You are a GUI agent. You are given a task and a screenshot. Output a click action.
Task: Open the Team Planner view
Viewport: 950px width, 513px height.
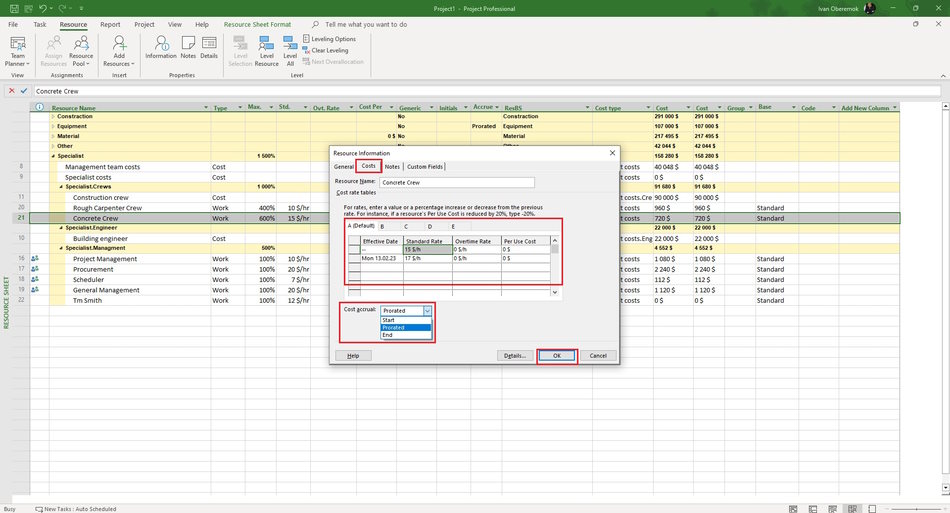(18, 51)
